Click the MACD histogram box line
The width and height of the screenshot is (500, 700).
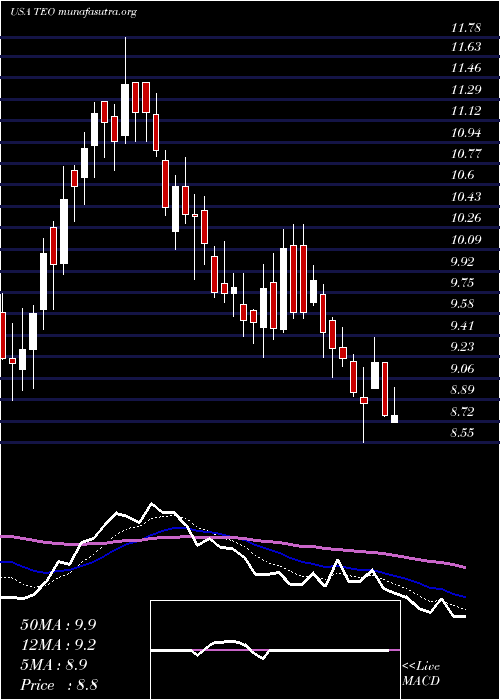point(275,650)
